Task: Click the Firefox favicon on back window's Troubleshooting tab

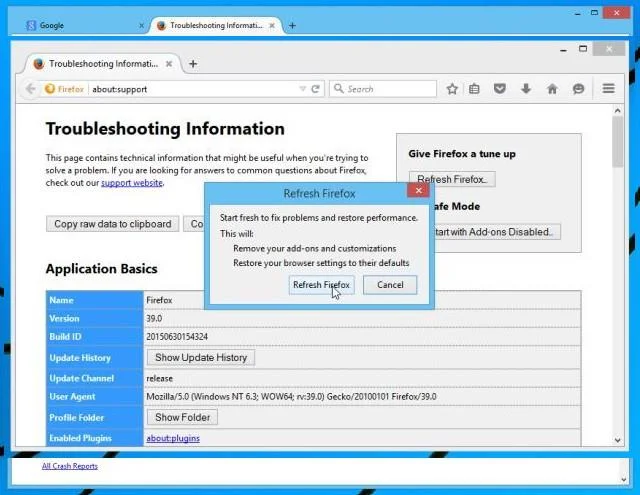Action: [x=161, y=25]
